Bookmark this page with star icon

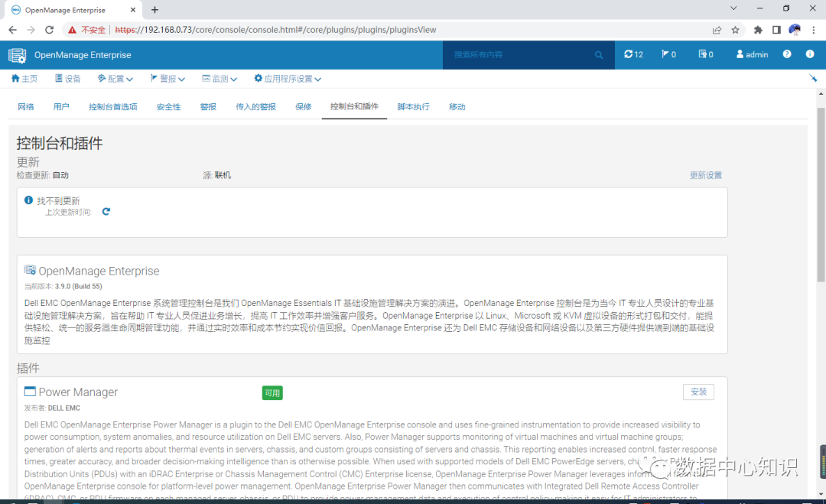[x=736, y=30]
